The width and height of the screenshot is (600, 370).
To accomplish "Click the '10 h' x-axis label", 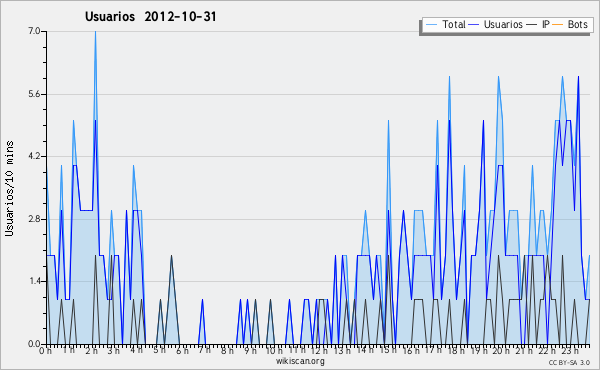I will [x=274, y=351].
